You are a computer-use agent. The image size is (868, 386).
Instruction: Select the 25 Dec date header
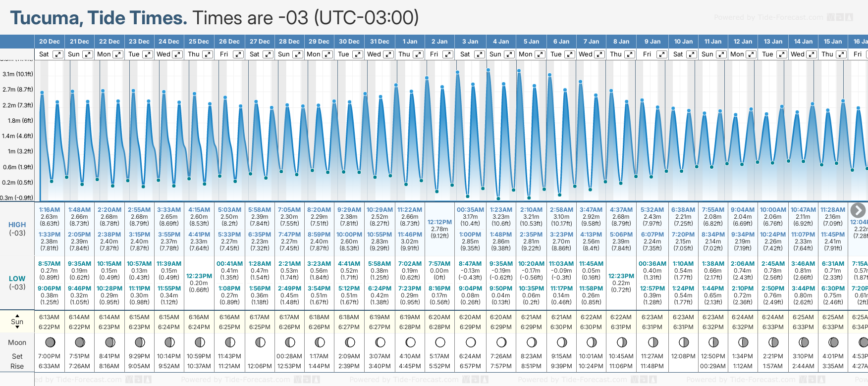(199, 42)
